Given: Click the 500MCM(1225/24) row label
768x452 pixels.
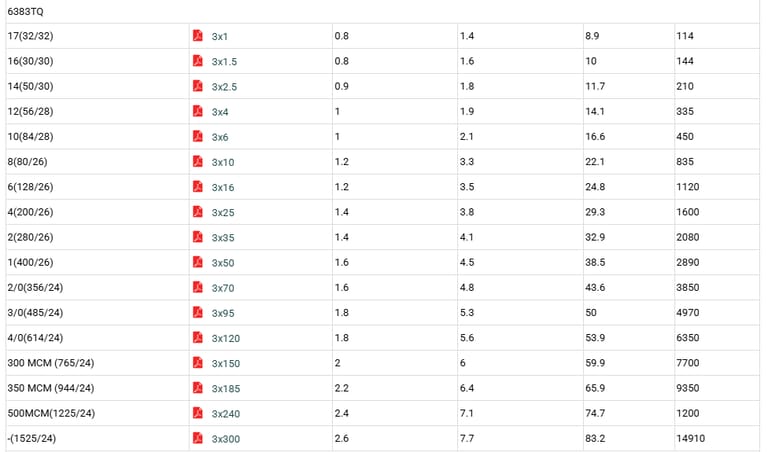Looking at the screenshot, I should pos(51,413).
